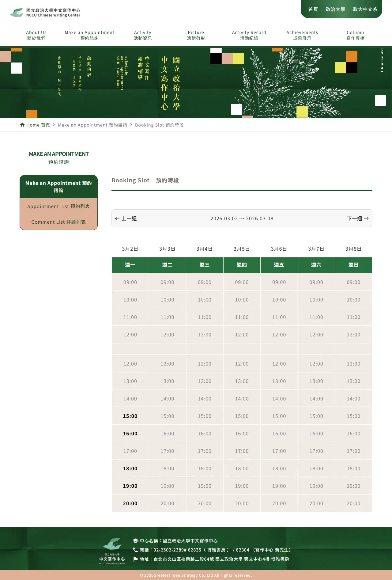Screen dimensions: 392x580
Task: Book the 18:00 slot on Monday 3月2日
Action: tap(130, 468)
